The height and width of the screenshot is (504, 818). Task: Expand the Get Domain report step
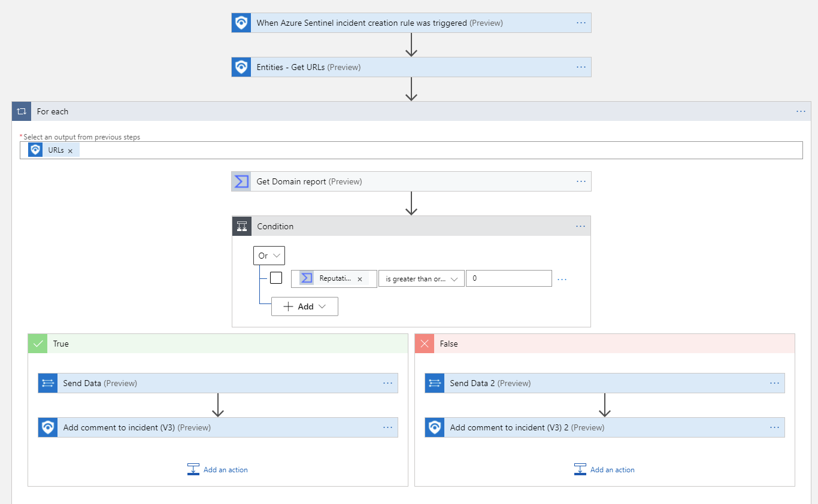(411, 181)
